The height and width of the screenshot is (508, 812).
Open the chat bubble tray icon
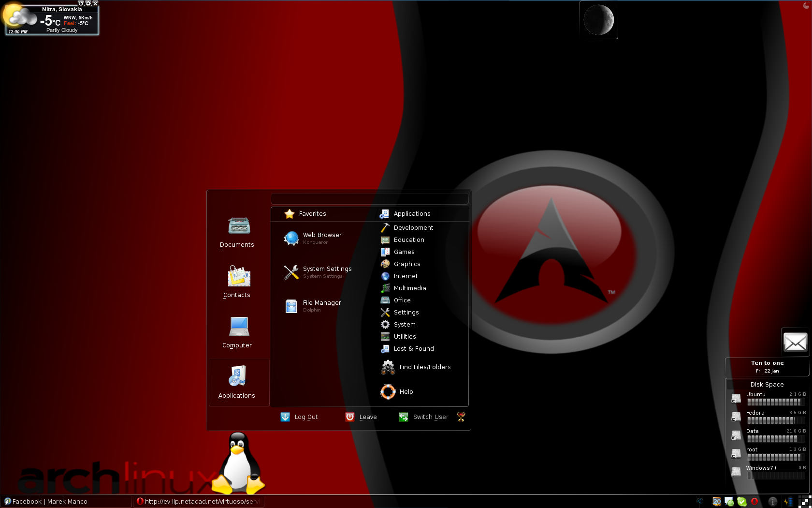[729, 502]
